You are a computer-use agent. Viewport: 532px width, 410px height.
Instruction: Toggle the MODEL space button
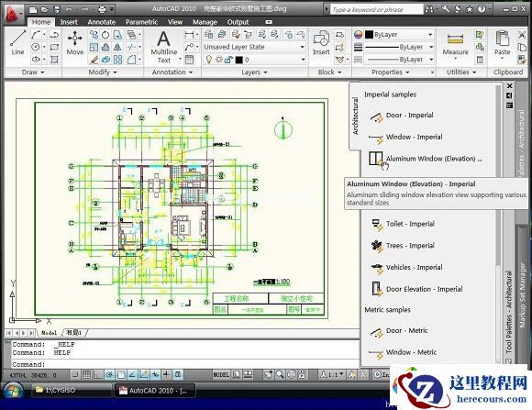221,375
